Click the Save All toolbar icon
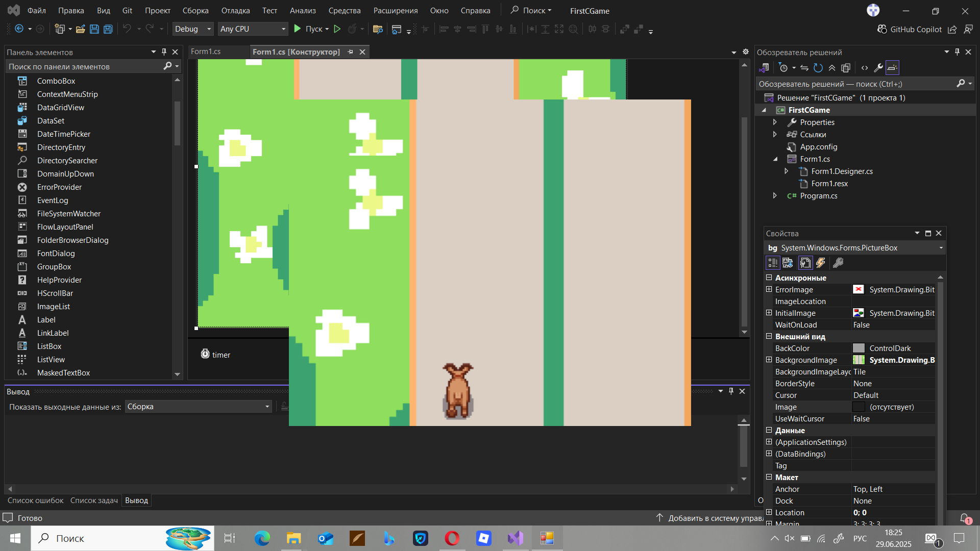Viewport: 980px width, 551px height. (x=108, y=29)
